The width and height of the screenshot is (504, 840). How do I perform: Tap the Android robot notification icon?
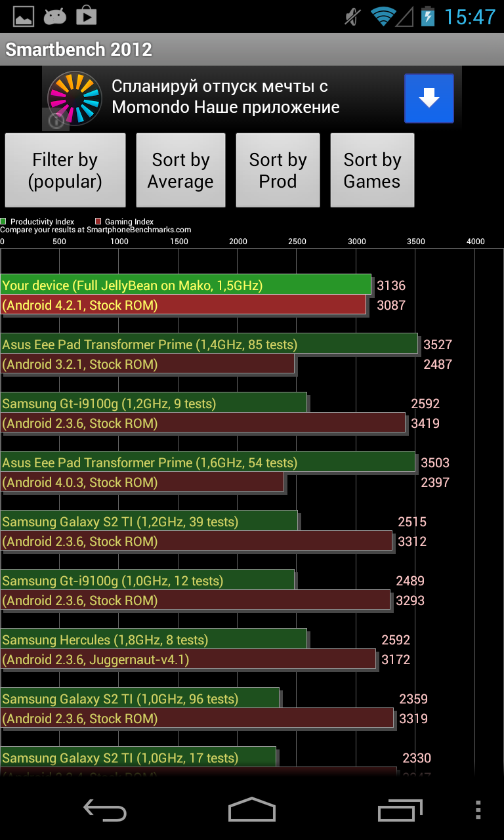pyautogui.click(x=55, y=16)
